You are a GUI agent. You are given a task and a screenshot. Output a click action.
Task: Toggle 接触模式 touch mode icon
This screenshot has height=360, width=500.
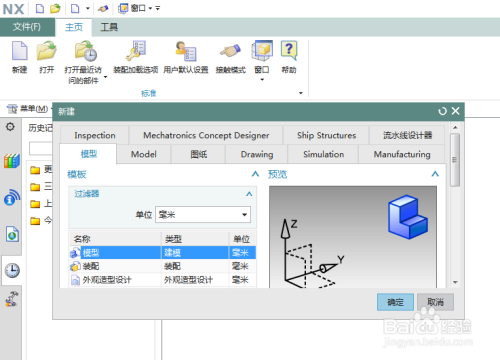point(230,51)
